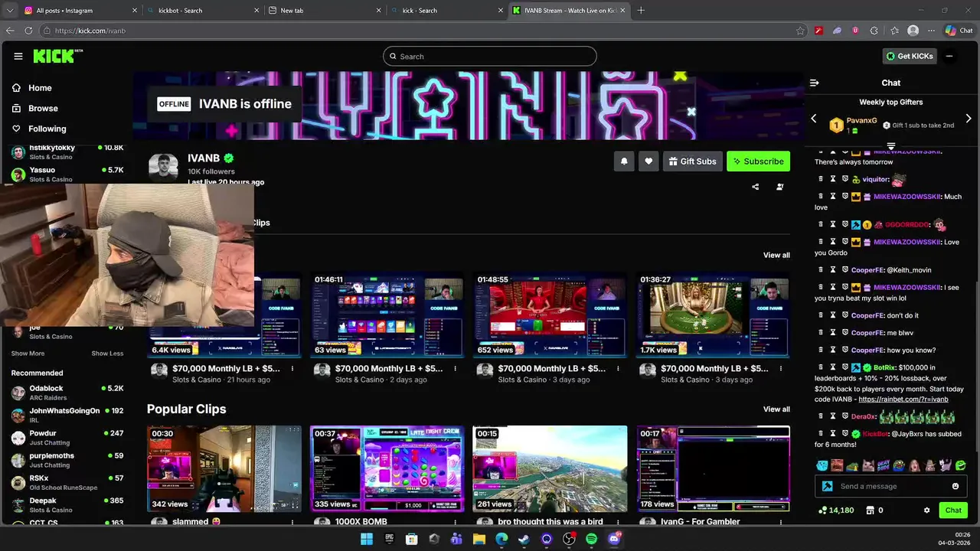Click the KICK logo
This screenshot has height=551, width=980.
[57, 56]
